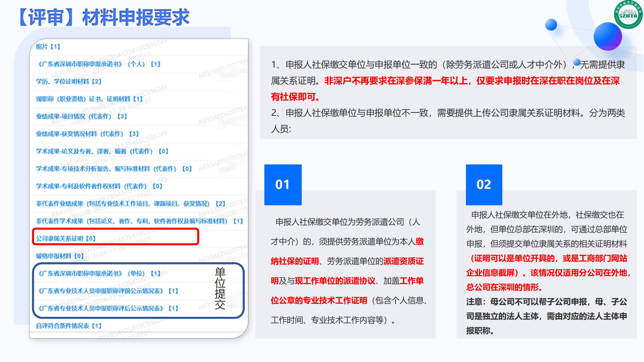
Task: Select 学术成果-论文及专著、译著、编著 row
Action: coord(102,151)
